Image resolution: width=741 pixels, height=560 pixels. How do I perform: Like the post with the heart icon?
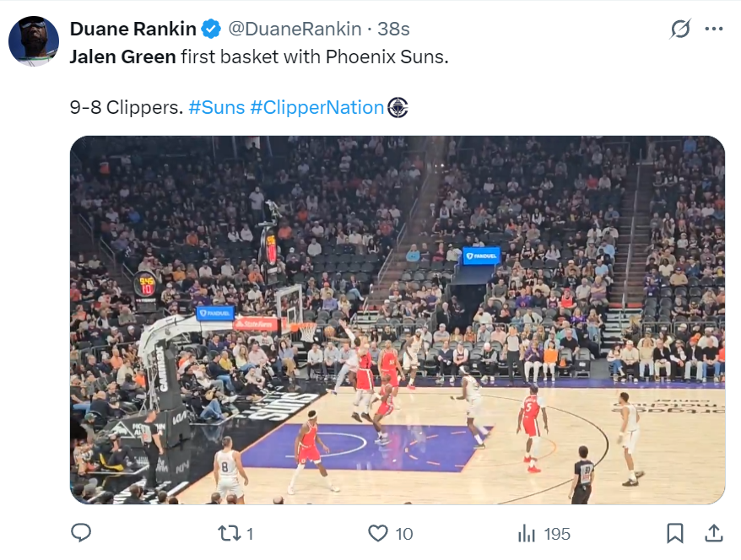pyautogui.click(x=378, y=533)
